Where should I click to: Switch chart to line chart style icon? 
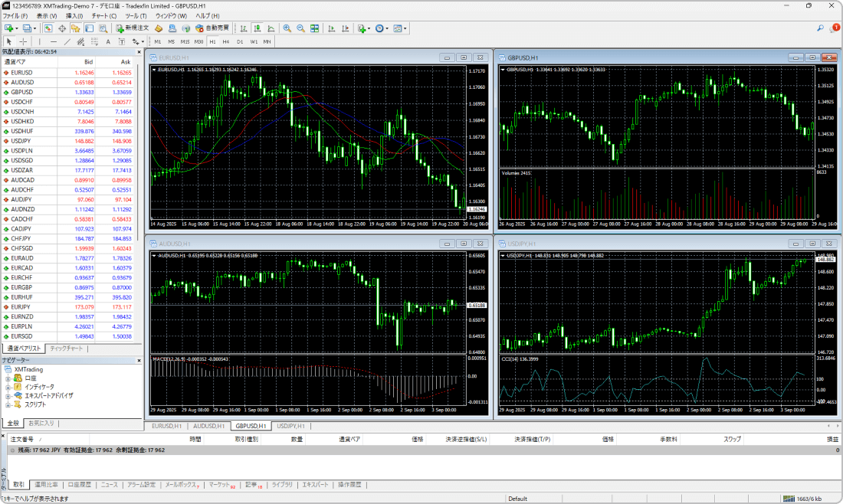tap(271, 28)
